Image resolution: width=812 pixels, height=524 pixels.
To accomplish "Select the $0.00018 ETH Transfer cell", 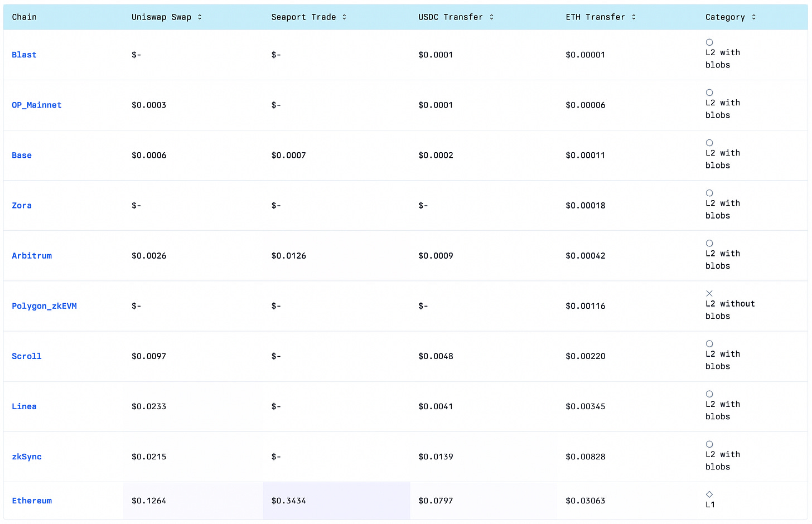I will click(627, 205).
